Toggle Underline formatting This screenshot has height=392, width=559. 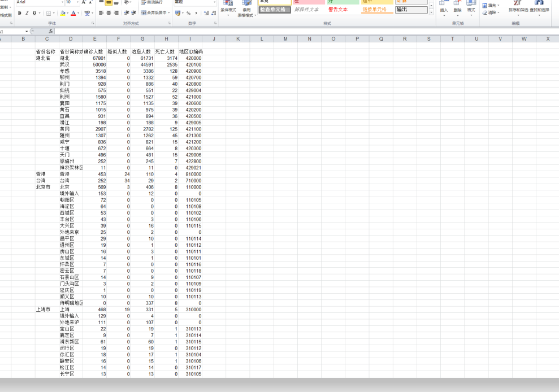pos(34,13)
